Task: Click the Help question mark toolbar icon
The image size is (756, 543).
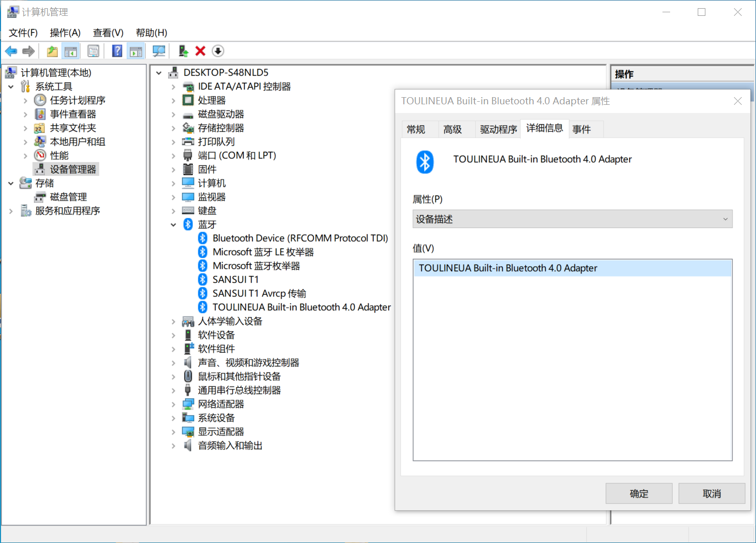Action: point(117,51)
